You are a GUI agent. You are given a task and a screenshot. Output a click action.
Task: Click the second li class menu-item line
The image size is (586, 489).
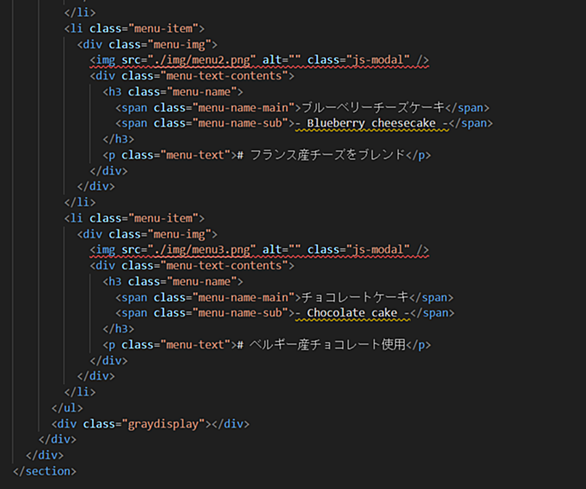coord(134,218)
